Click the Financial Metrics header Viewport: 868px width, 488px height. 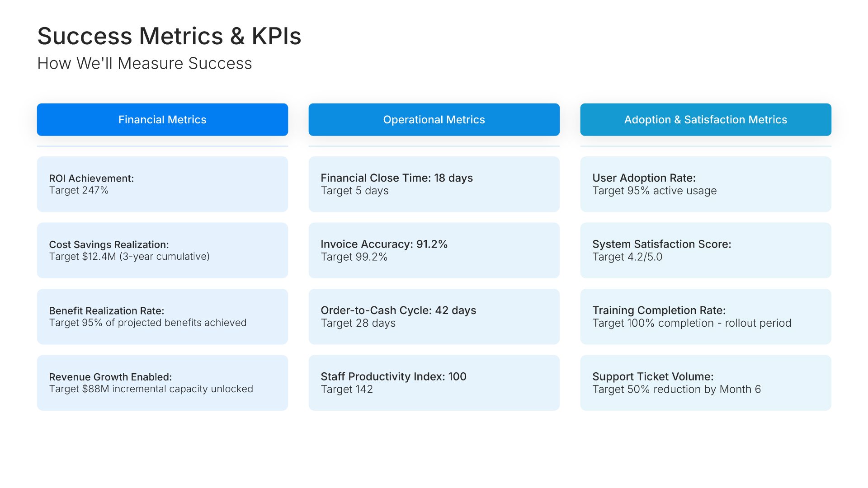pos(162,120)
